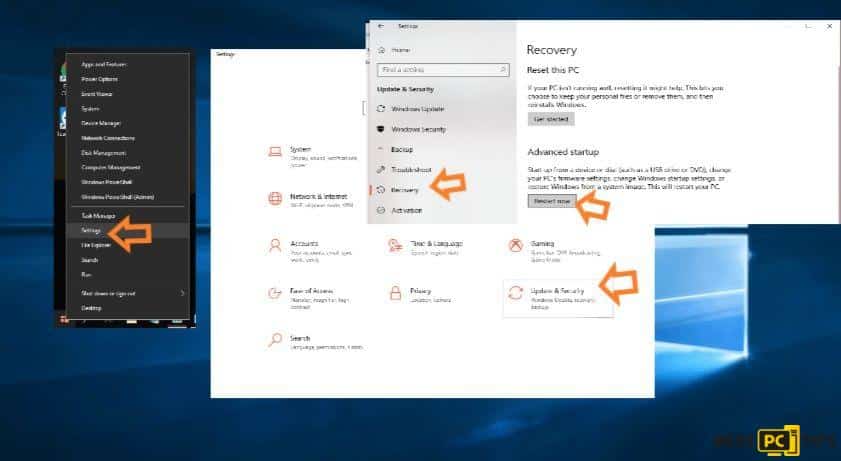Click the Update & Security tile label

pos(557,291)
